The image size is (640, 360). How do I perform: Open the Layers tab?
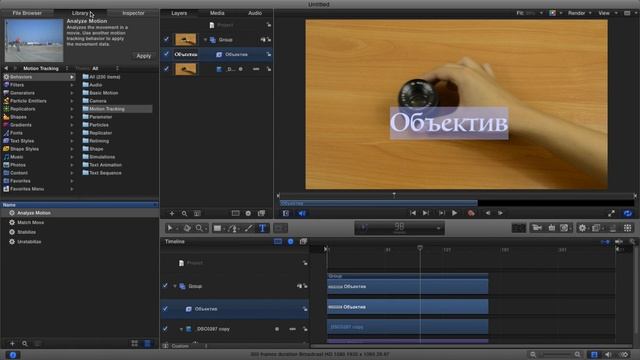pyautogui.click(x=179, y=13)
